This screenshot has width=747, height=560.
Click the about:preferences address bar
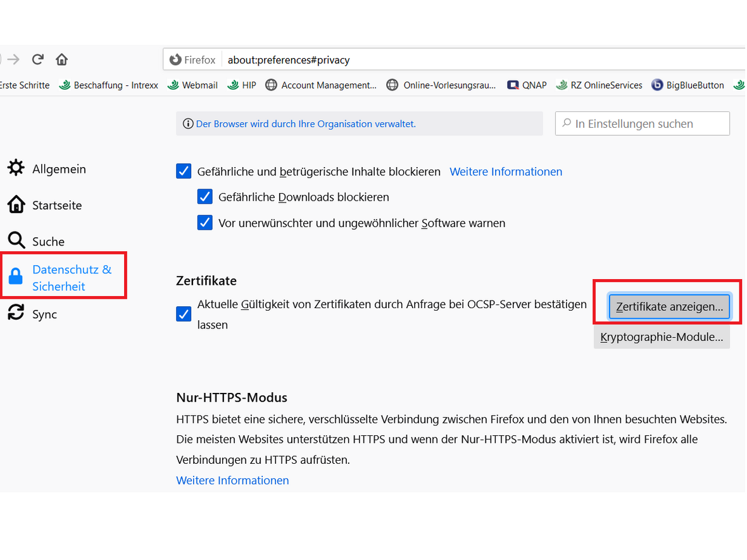click(443, 60)
